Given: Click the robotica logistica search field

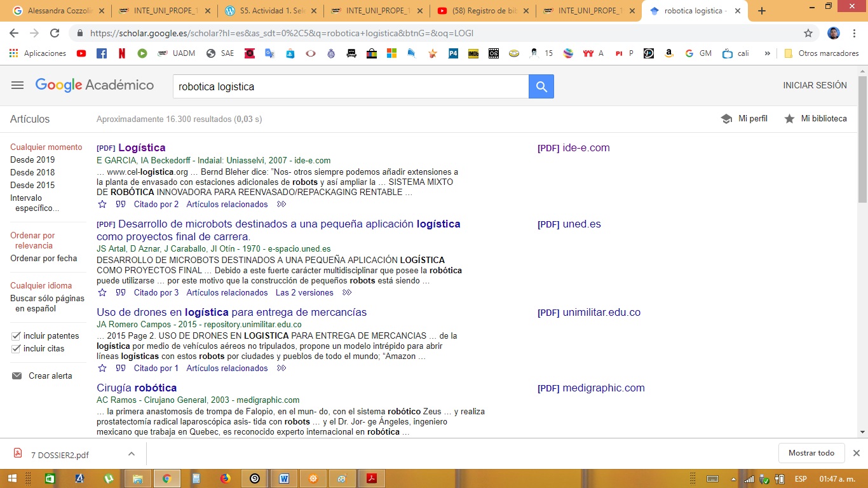Looking at the screenshot, I should click(x=349, y=86).
